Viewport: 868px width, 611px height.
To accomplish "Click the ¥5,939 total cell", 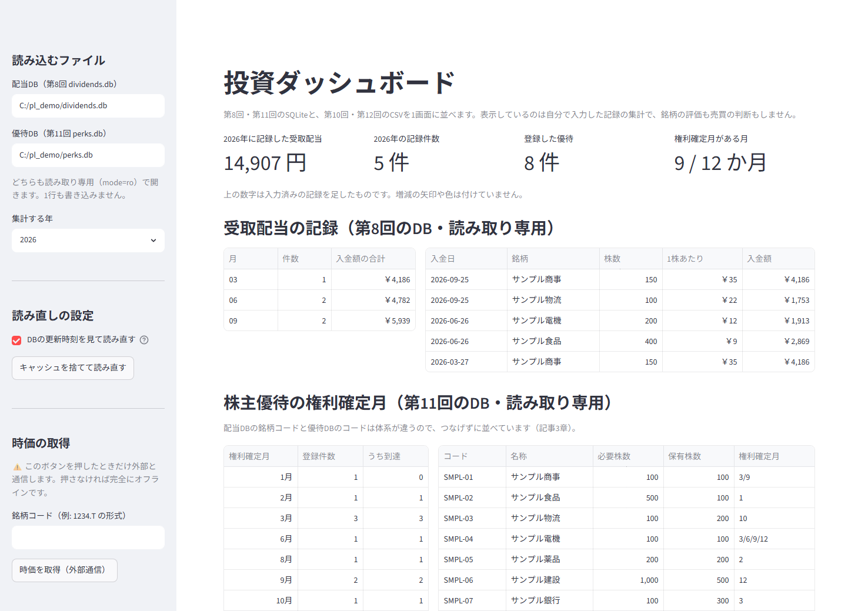I will pos(373,321).
